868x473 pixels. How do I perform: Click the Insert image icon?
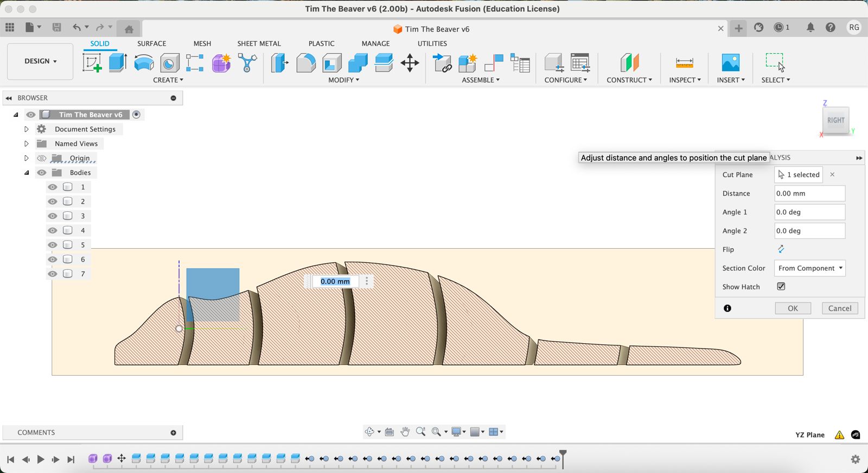(730, 63)
